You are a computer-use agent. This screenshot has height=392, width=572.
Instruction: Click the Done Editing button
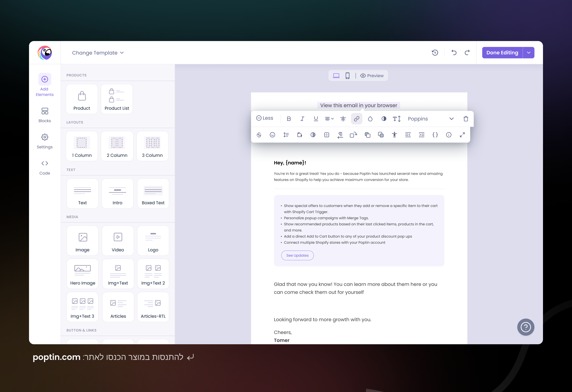[502, 53]
